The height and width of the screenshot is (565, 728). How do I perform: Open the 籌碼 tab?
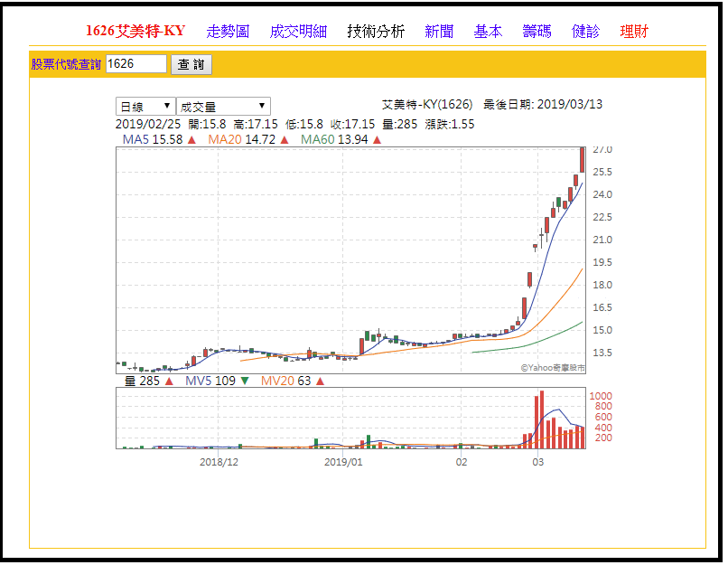click(537, 32)
